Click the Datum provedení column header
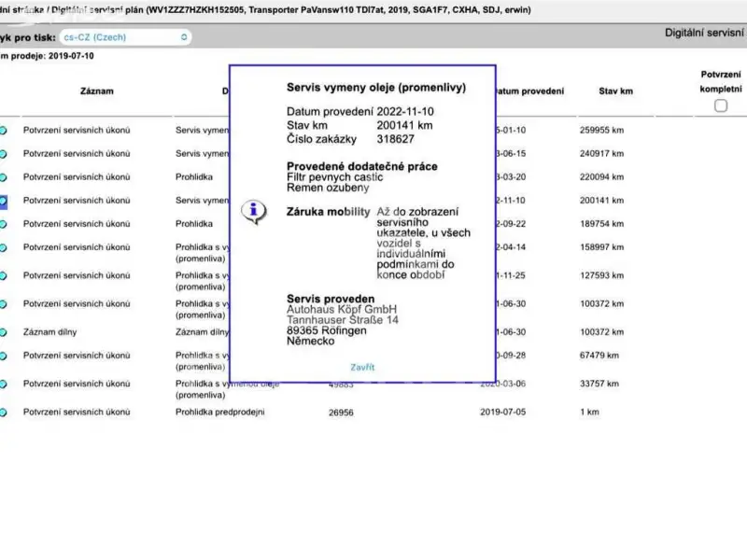Viewport: 747px width, 560px height. click(529, 91)
